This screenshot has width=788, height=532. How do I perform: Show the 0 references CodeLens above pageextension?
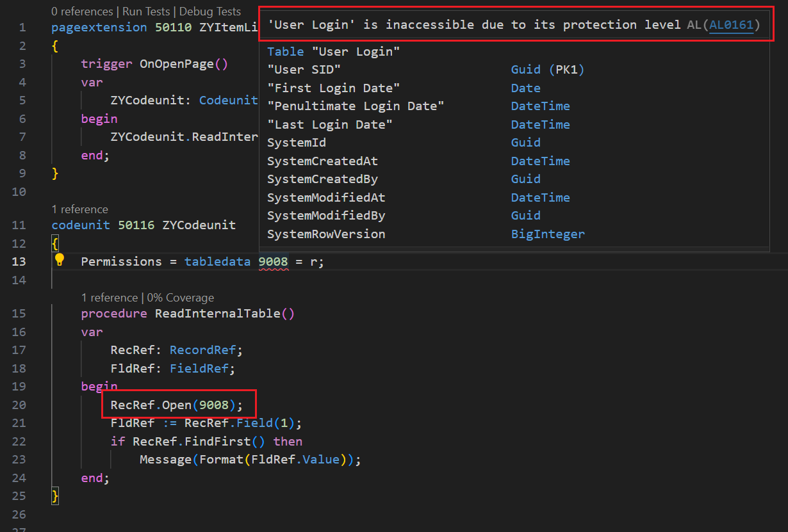81,12
